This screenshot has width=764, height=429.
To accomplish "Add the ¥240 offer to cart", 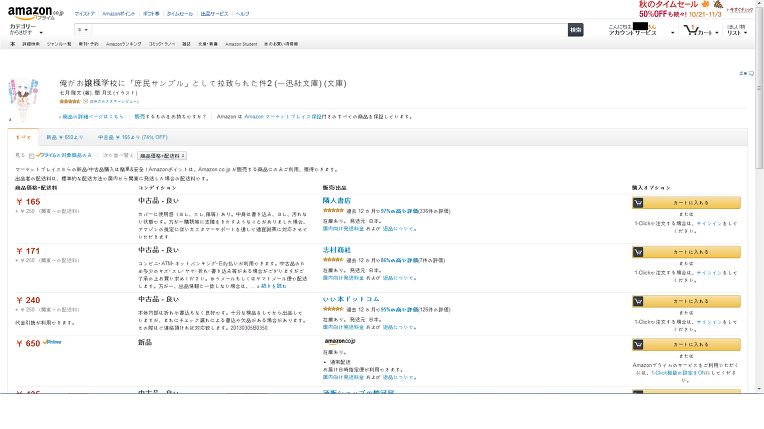I will (686, 301).
